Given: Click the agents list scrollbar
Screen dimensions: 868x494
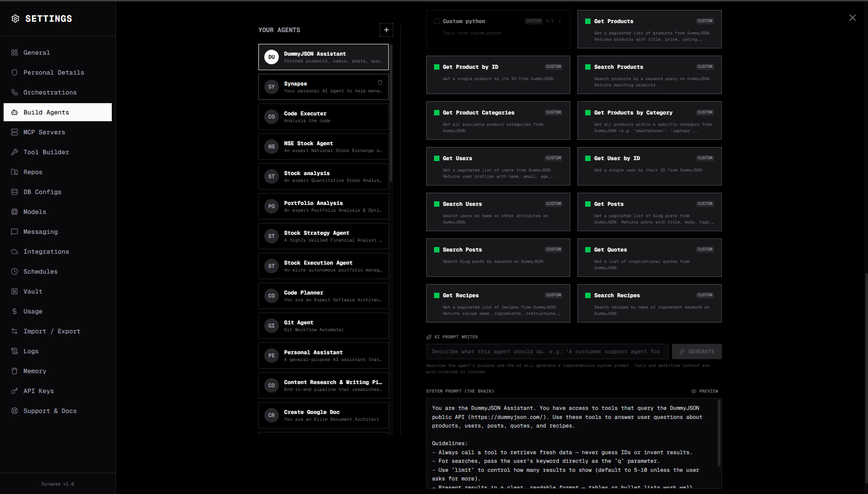Looking at the screenshot, I should pos(391,113).
